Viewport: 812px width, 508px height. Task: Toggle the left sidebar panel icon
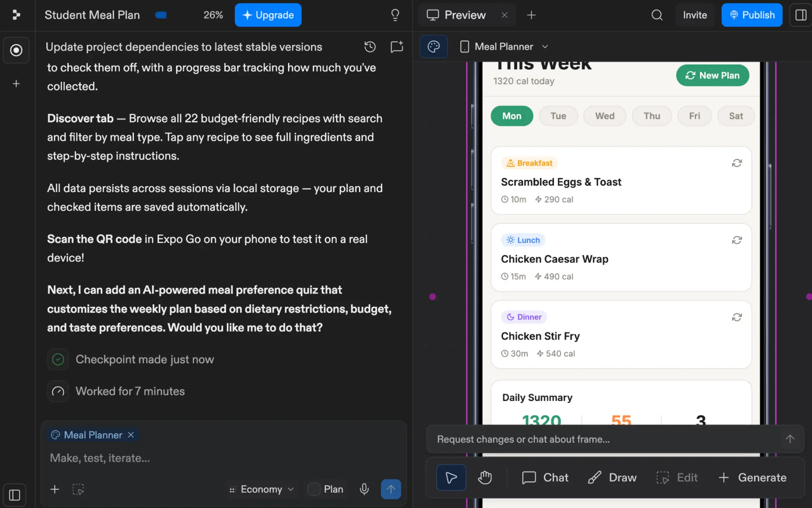[x=14, y=495]
